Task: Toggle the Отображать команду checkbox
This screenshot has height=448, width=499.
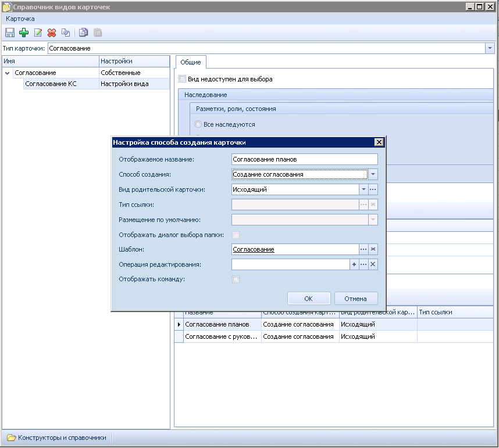Action: (236, 279)
